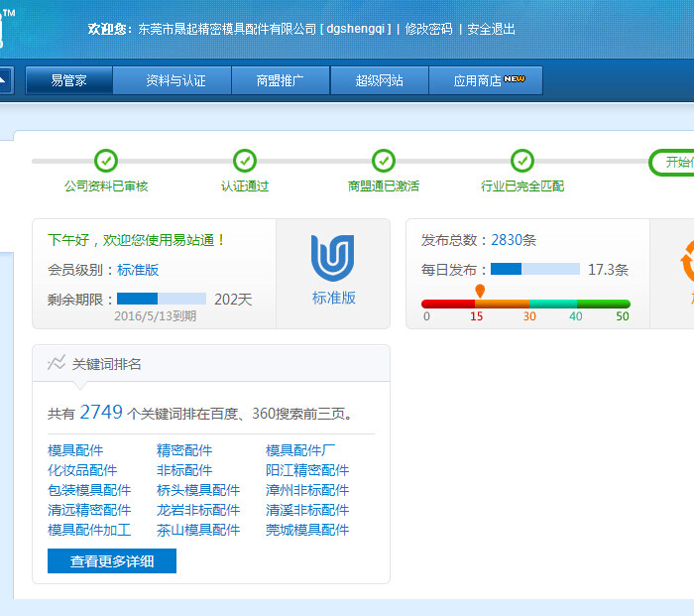Select the 化妆品配件 keyword link
The height and width of the screenshot is (616, 694).
pyautogui.click(x=82, y=470)
